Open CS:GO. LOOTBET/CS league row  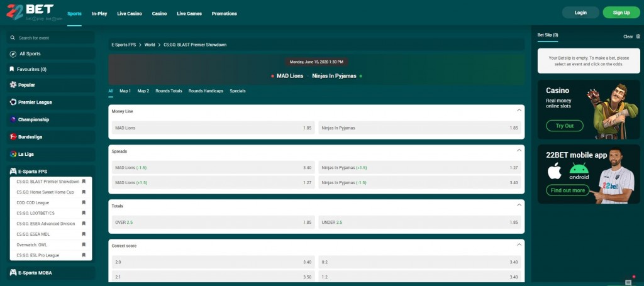51,213
